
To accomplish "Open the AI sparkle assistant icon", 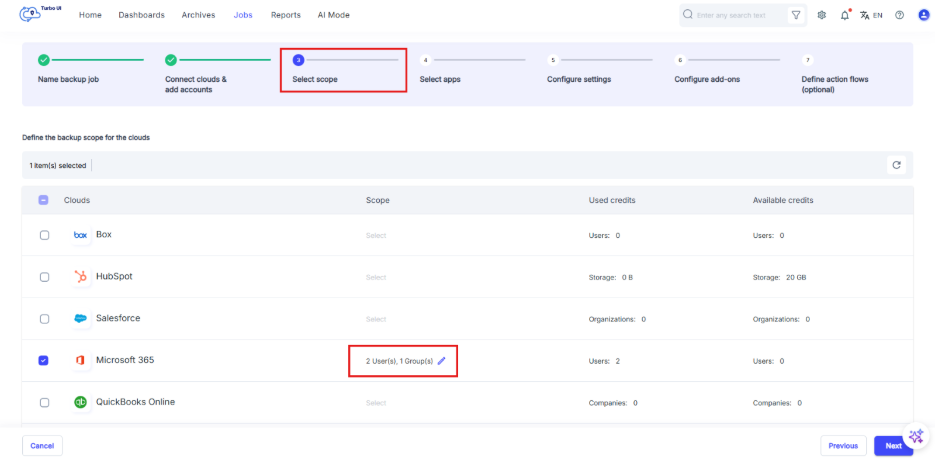I will (916, 436).
